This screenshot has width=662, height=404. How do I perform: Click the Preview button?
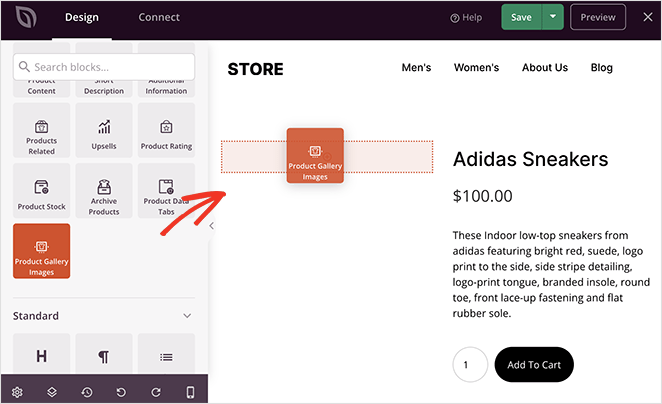coord(598,17)
